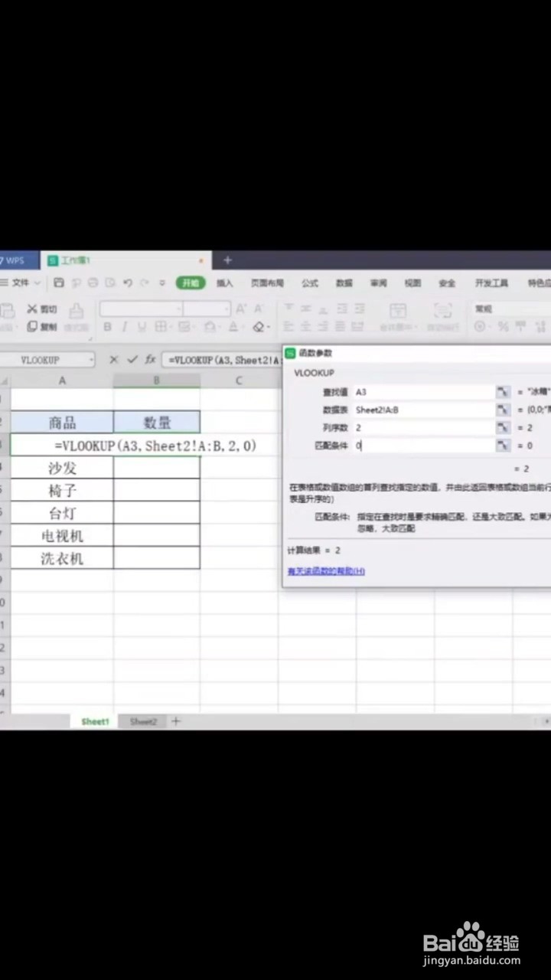Switch to the 视图 ribbon tab
The height and width of the screenshot is (980, 551).
tap(412, 283)
